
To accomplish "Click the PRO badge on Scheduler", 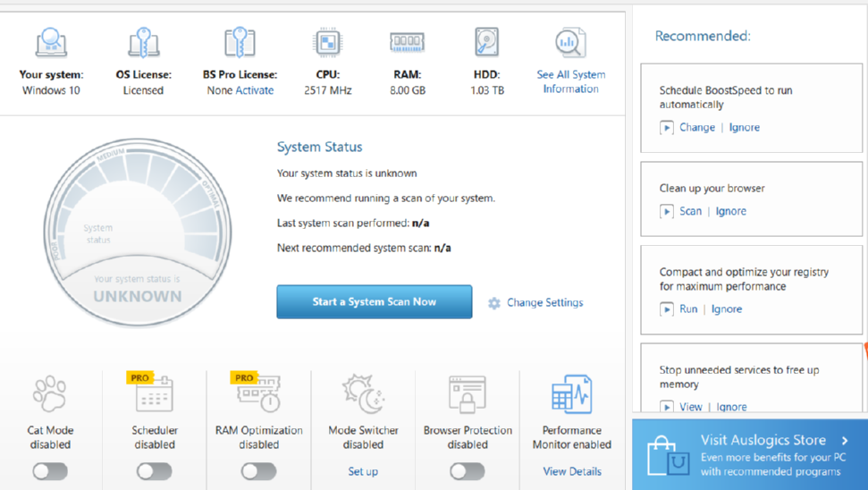I will click(x=139, y=377).
